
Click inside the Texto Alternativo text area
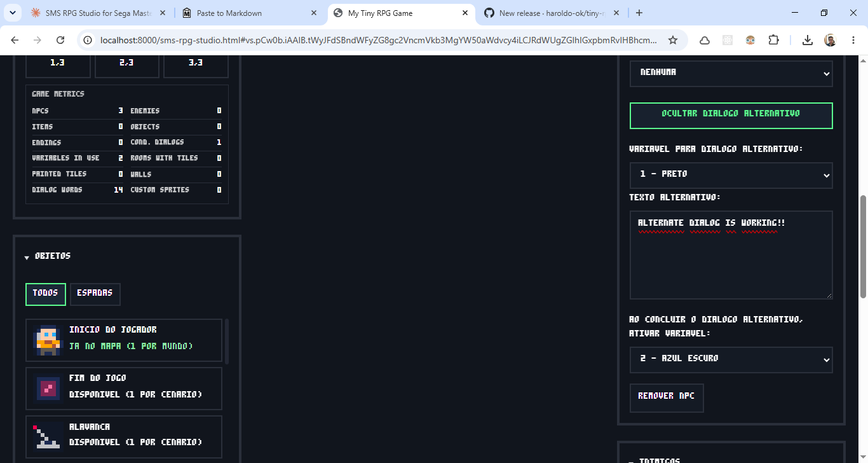point(731,255)
